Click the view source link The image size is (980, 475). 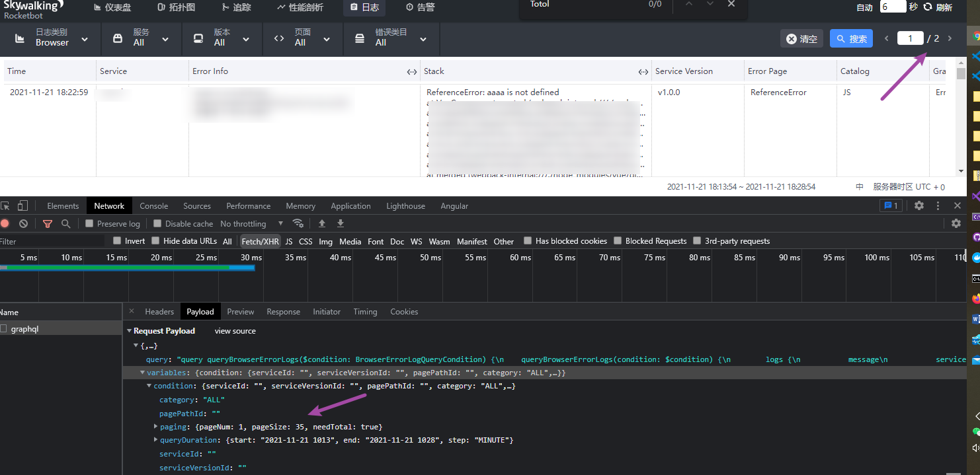pyautogui.click(x=235, y=331)
